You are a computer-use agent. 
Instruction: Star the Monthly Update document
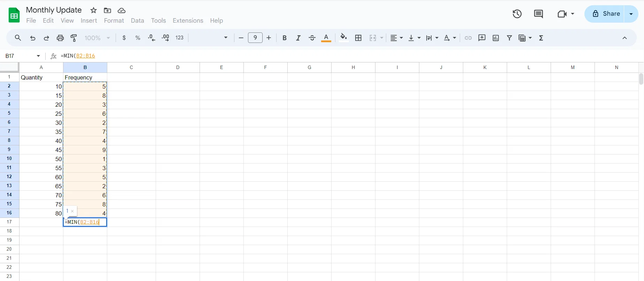point(93,10)
